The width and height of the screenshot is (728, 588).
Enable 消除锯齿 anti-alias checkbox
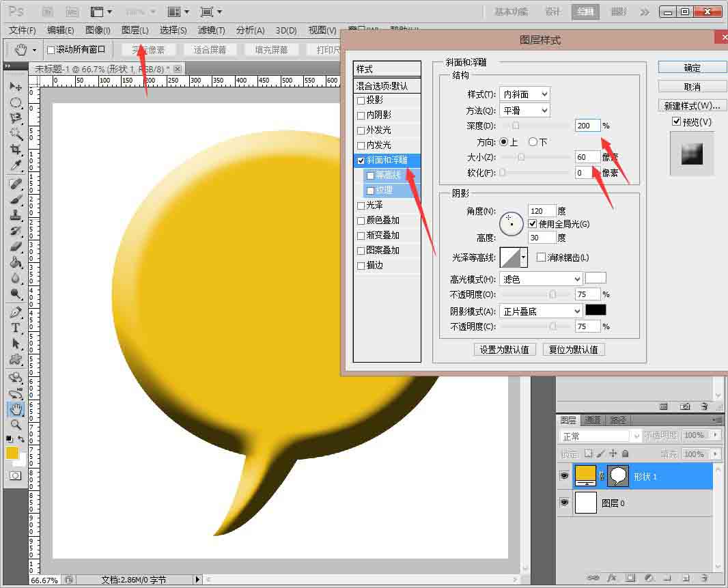[541, 257]
